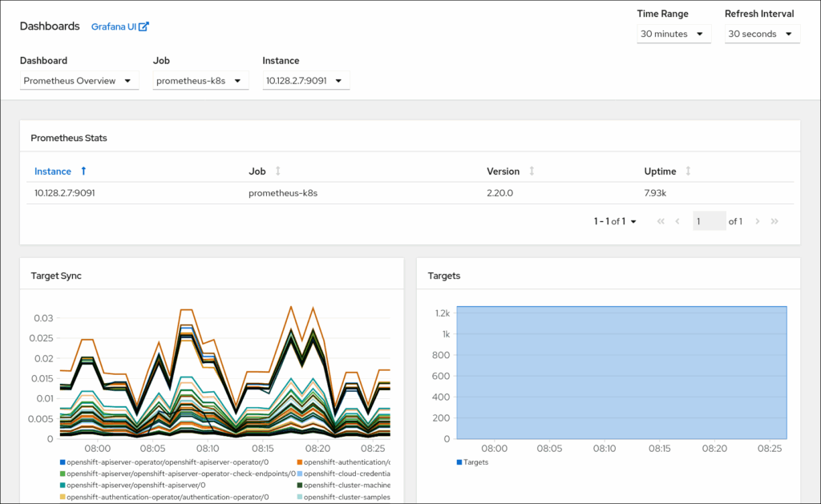Open the Grafana UI external link
Viewport: 821px width, 504px height.
click(119, 26)
